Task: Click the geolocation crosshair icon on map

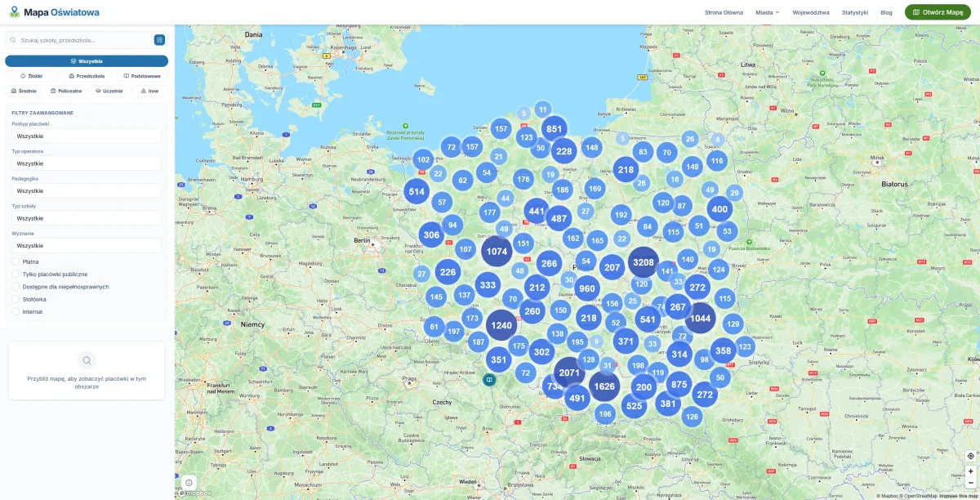Action: click(971, 457)
